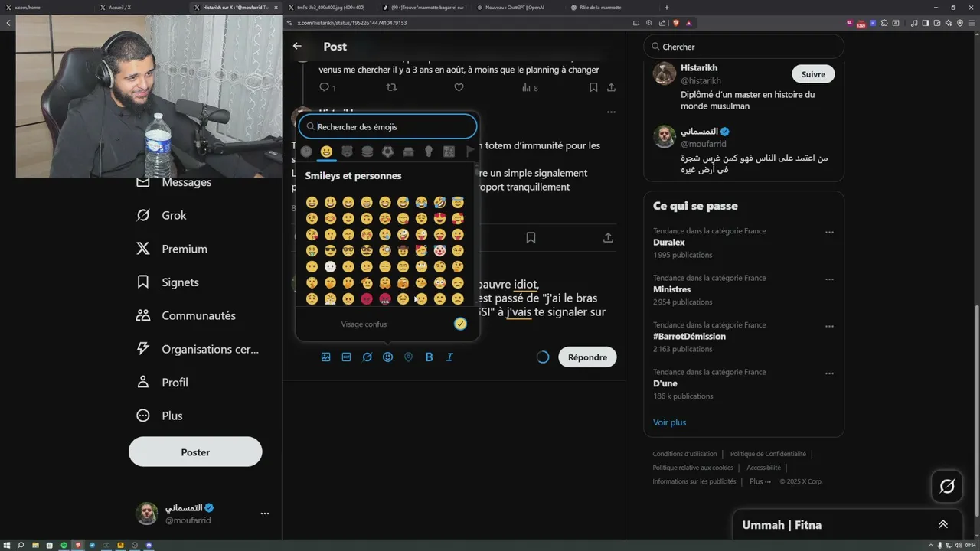The width and height of the screenshot is (980, 551).
Task: Select the flags emoji tab
Action: (469, 152)
